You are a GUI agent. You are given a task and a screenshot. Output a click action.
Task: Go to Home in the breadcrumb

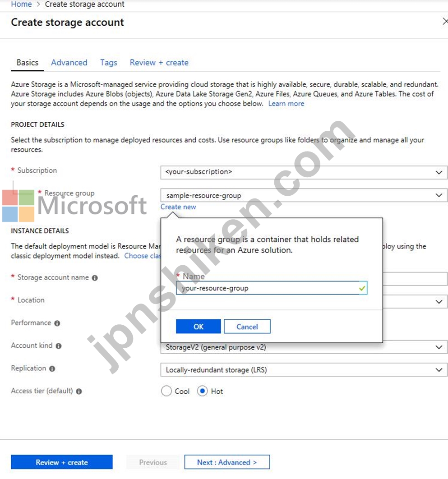pyautogui.click(x=21, y=4)
